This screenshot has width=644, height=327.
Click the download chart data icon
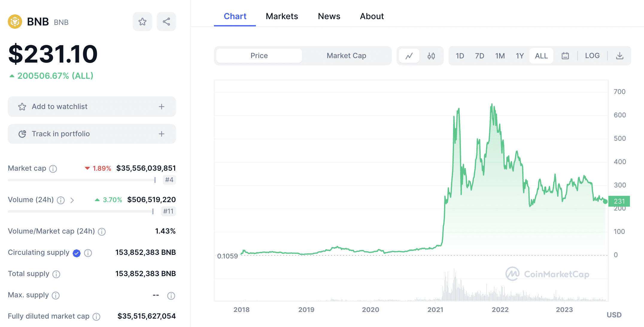[x=620, y=56]
